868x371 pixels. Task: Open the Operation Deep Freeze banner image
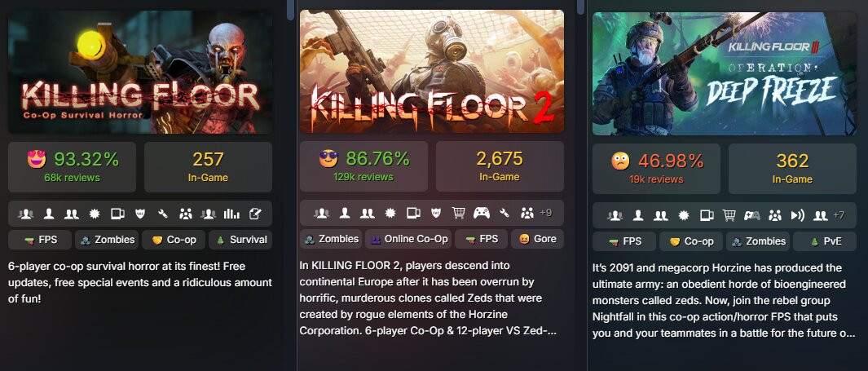coord(725,73)
